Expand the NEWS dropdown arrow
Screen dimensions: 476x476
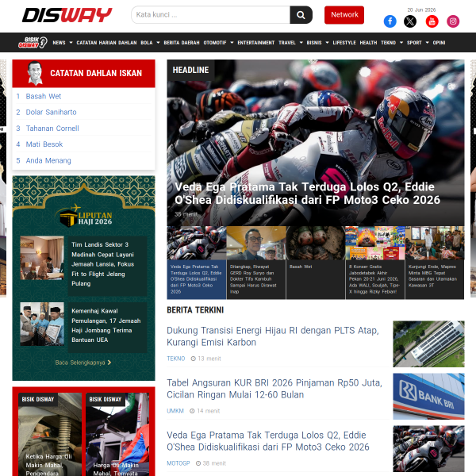tap(71, 43)
